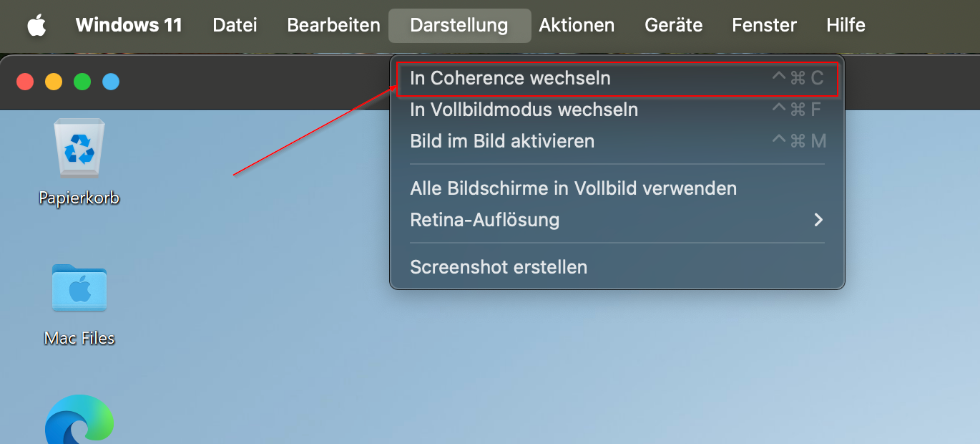Screen dimensions: 980x444
Task: Click the blue Coherence window button
Action: pos(111,82)
